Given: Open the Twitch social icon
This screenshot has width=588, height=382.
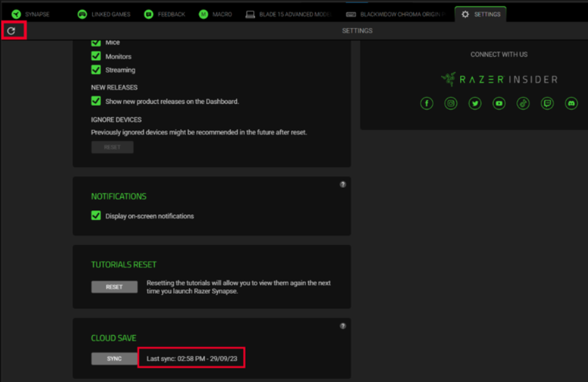Looking at the screenshot, I should click(x=547, y=103).
